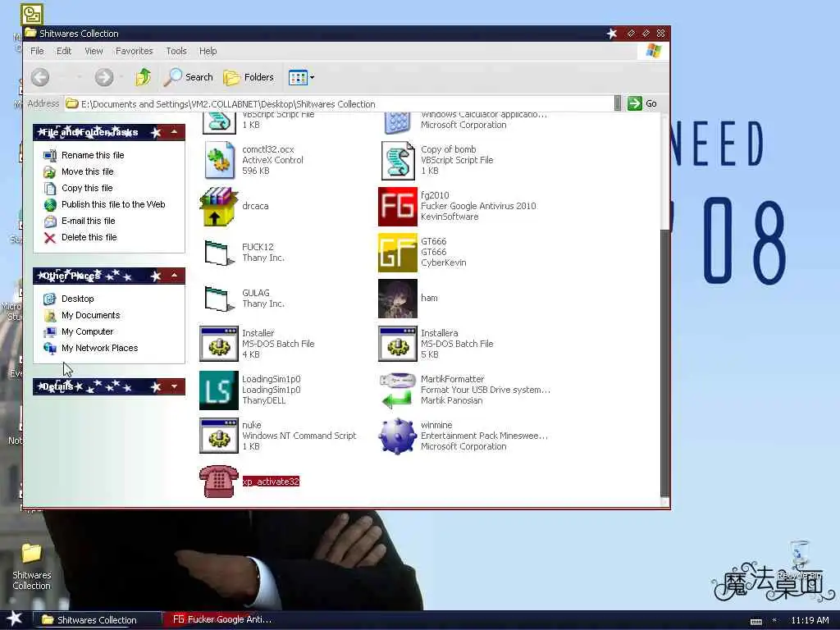The width and height of the screenshot is (840, 630).
Task: Click the Windows flag logo in the menu bar
Action: pos(653,51)
